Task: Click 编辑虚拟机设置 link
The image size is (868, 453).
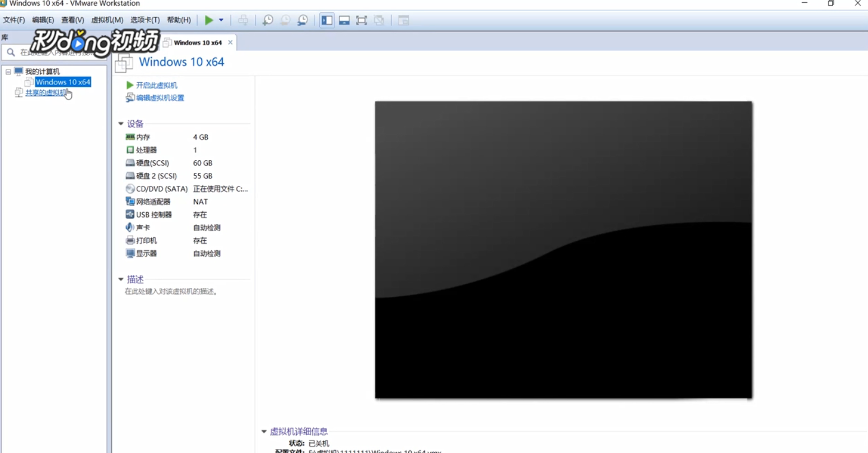Action: pos(160,98)
